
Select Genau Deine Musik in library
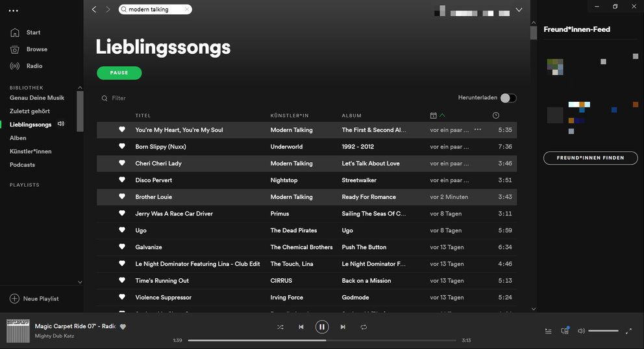click(x=37, y=98)
